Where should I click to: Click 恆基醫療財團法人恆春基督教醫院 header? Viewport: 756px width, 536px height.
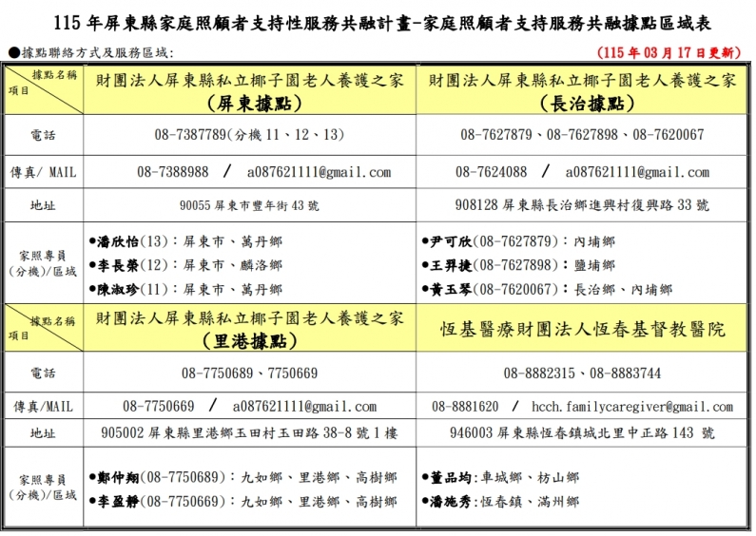[582, 329]
